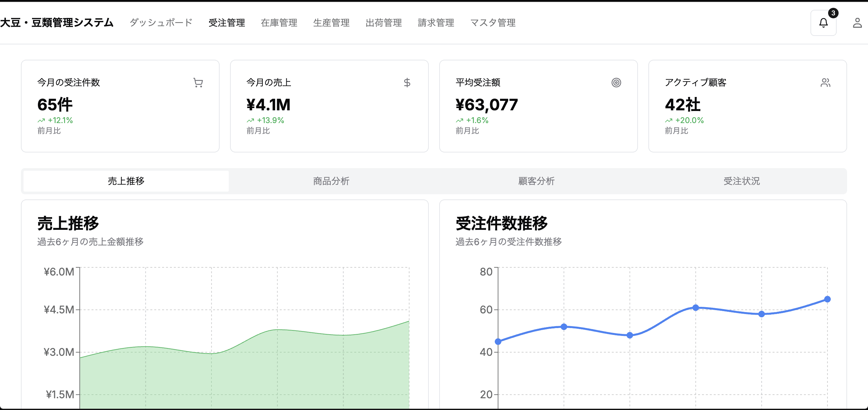The width and height of the screenshot is (868, 410).
Task: Click the ¥4.1M sales value
Action: click(x=268, y=104)
